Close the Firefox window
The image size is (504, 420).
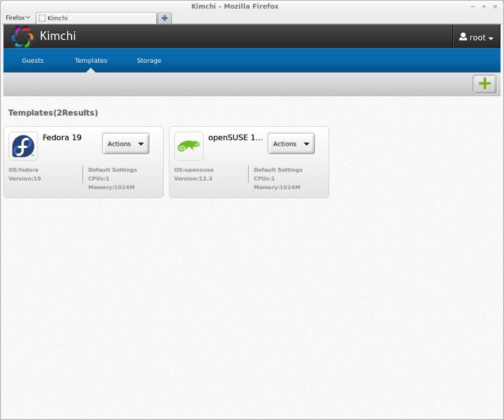pyautogui.click(x=495, y=6)
